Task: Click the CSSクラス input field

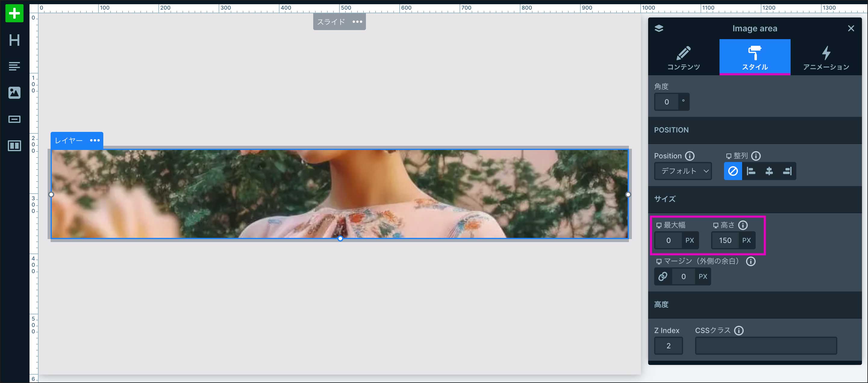Action: click(x=766, y=346)
